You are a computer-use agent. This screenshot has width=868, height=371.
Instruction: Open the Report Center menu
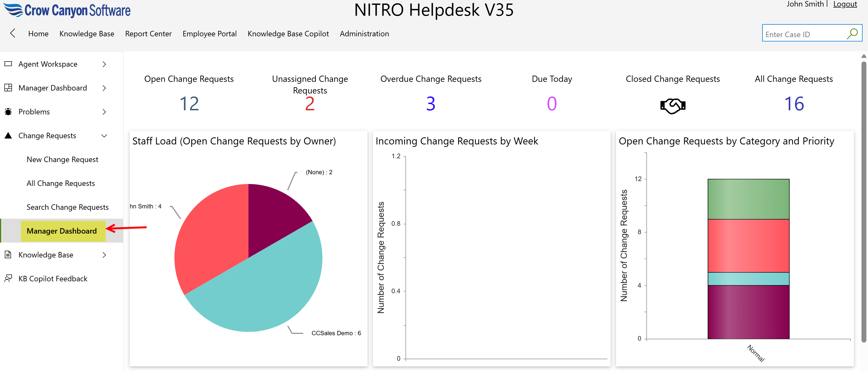coord(148,34)
